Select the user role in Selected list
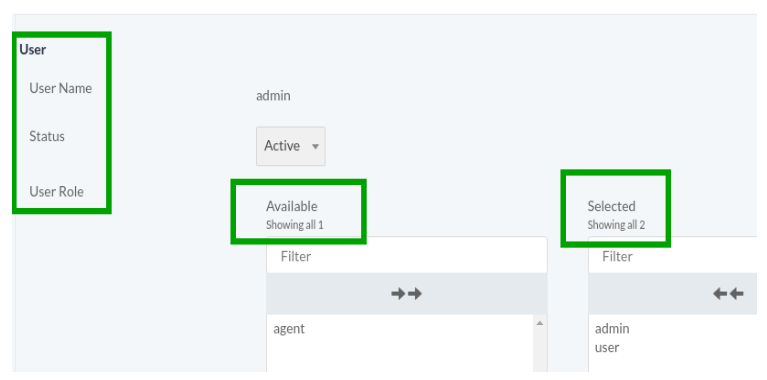 (x=607, y=348)
